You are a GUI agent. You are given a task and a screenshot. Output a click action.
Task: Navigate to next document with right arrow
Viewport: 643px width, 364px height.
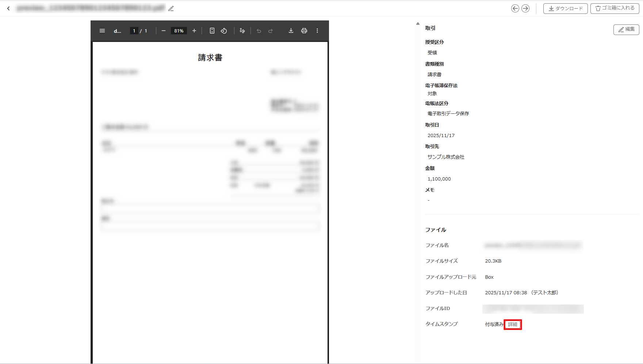point(525,8)
